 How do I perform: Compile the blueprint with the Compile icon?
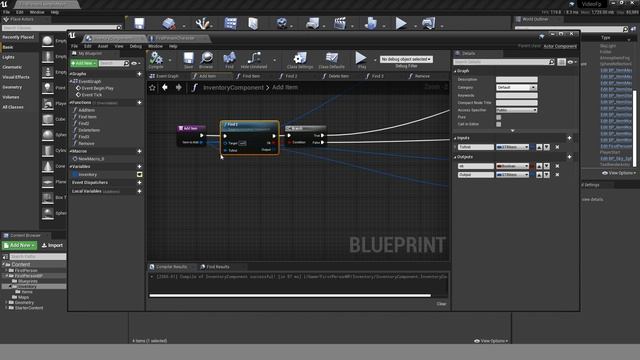(156, 60)
